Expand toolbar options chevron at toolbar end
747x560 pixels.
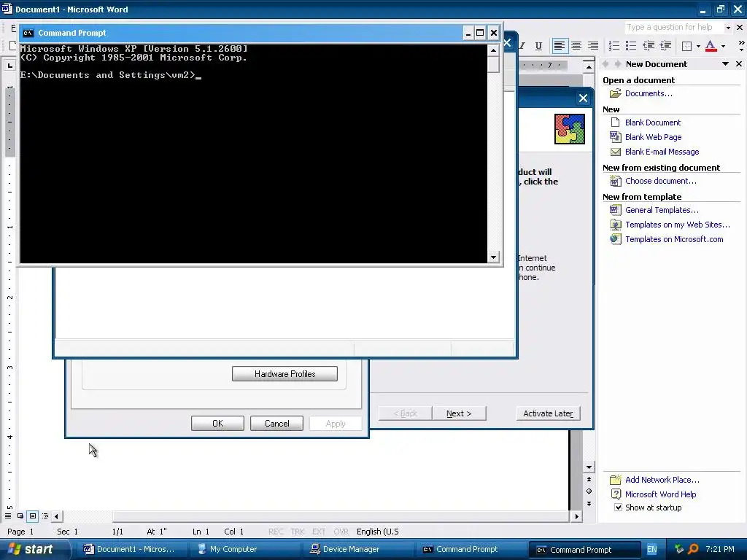pos(741,46)
